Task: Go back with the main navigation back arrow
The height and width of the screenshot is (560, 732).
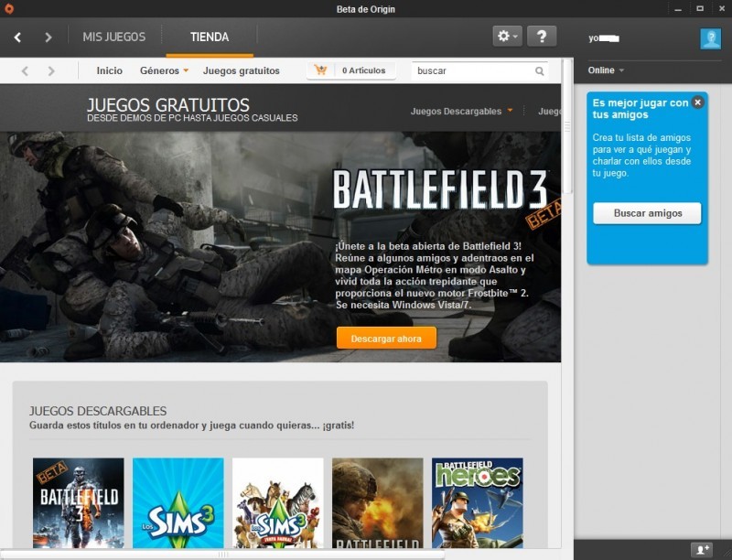Action: (17, 37)
